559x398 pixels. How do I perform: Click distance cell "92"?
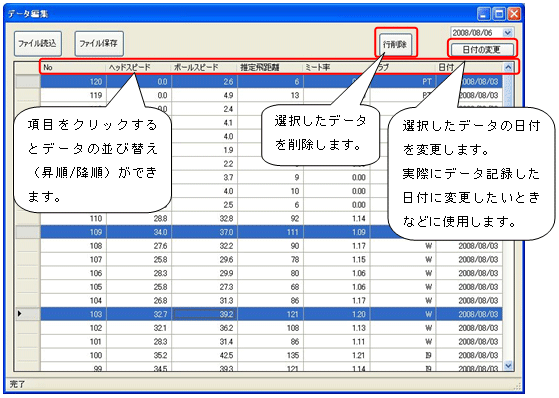271,218
